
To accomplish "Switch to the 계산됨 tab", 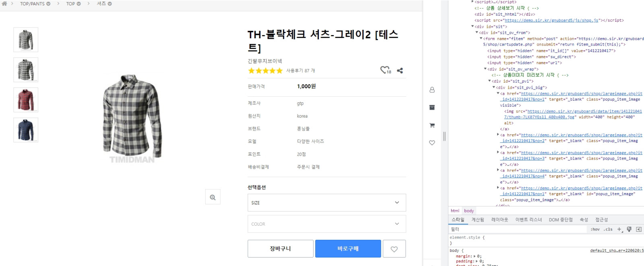I will (x=478, y=220).
